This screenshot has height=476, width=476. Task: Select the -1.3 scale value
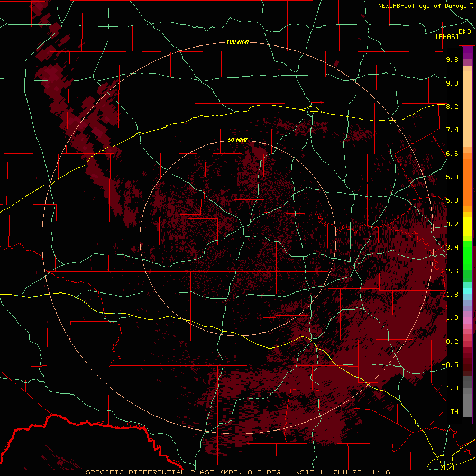[450, 388]
